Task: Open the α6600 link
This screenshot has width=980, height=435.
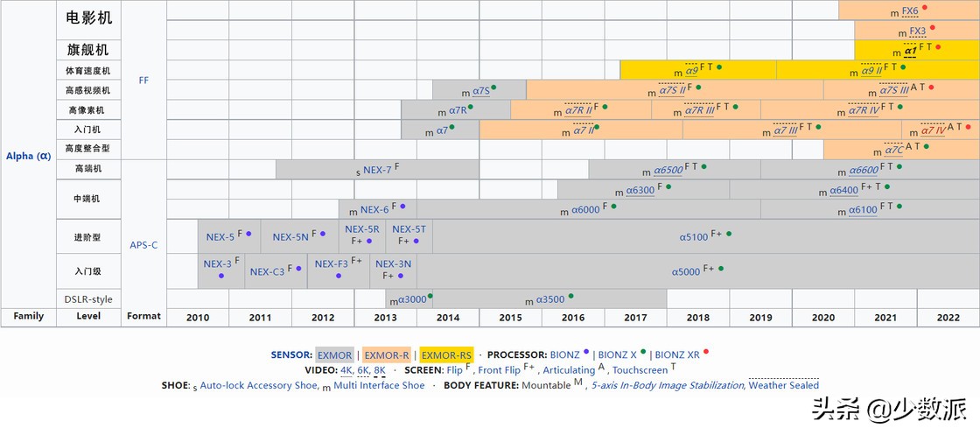Action: coord(864,170)
